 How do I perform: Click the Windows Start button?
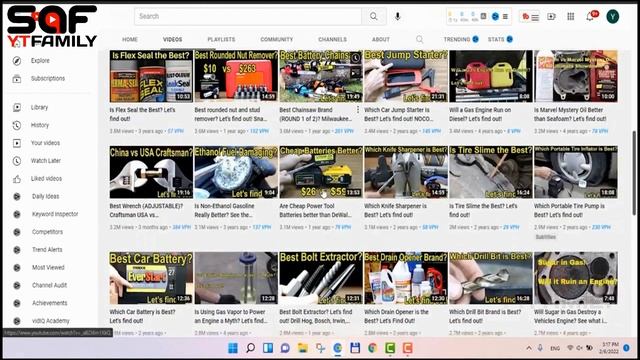[x=233, y=348]
